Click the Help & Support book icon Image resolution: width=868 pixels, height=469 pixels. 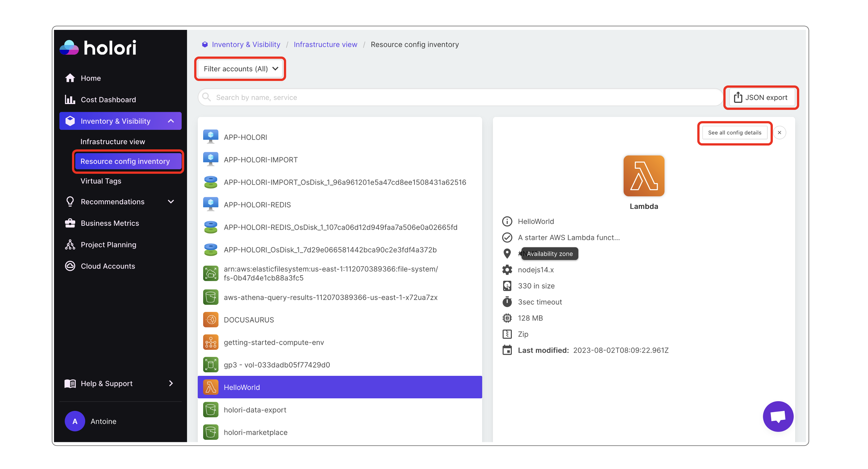(x=70, y=384)
